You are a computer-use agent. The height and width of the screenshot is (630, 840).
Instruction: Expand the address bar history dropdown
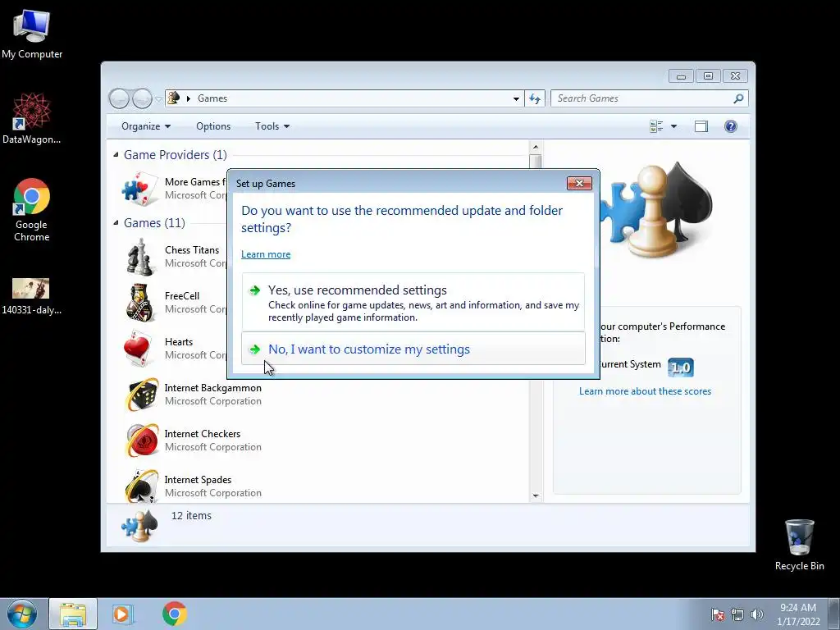[516, 98]
